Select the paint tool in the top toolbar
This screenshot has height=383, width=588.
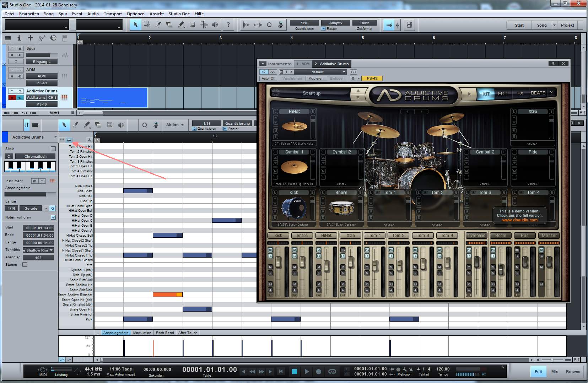tap(181, 25)
